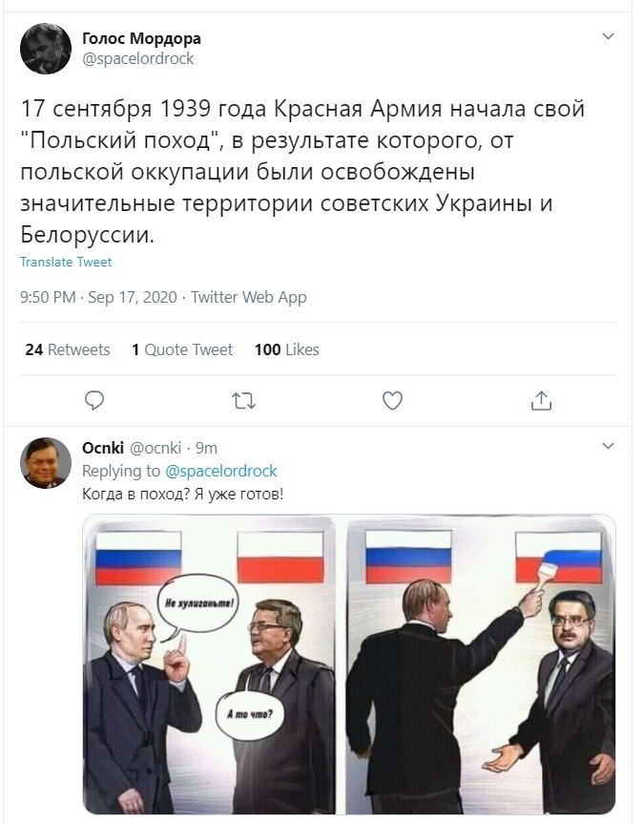Viewport: 644px width, 824px height.
Task: Open Голос Мордора profile avatar
Action: (46, 49)
